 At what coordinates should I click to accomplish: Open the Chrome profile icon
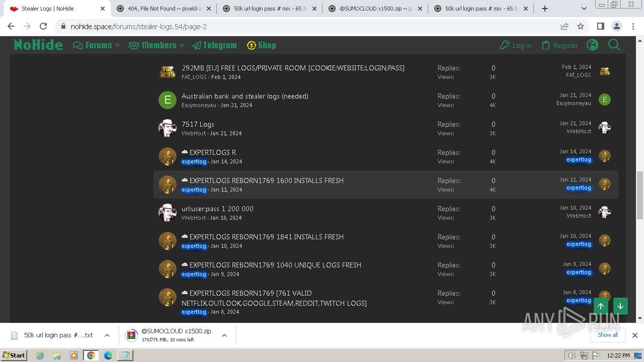(616, 26)
